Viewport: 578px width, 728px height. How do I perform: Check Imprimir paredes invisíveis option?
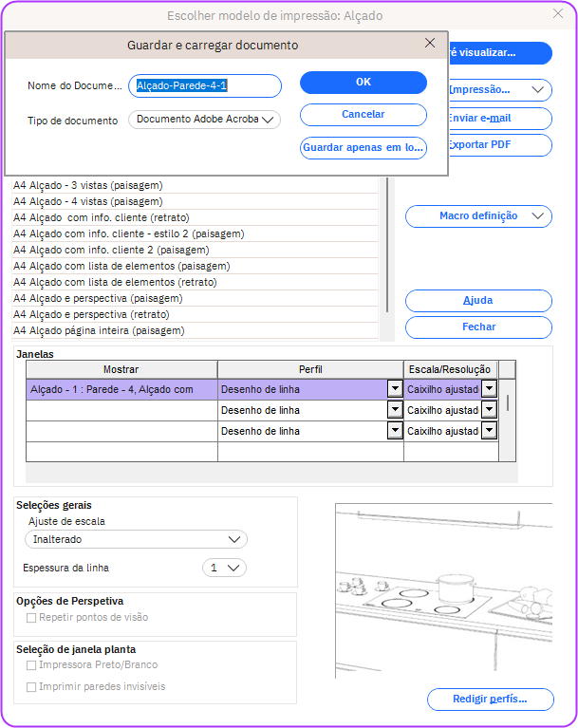click(x=31, y=686)
